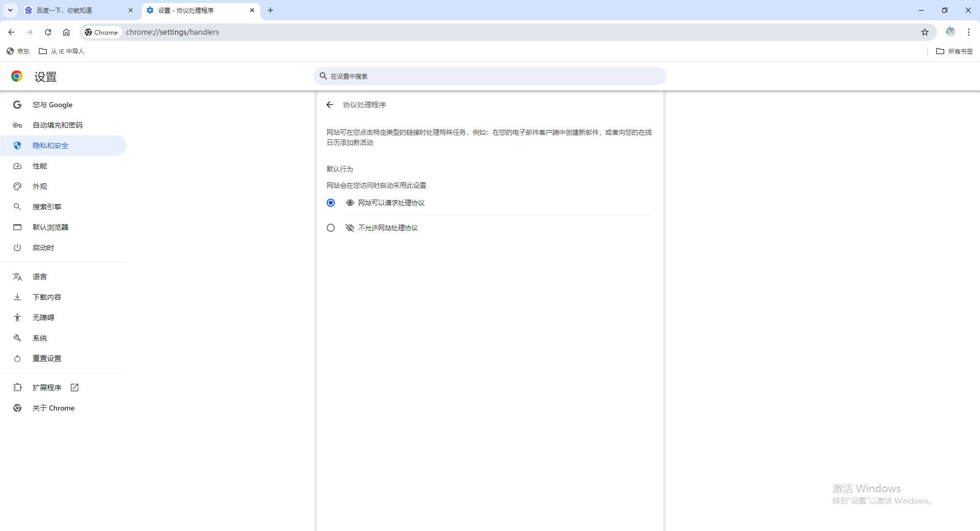
Task: Click the speedometer performance icon
Action: coord(17,166)
